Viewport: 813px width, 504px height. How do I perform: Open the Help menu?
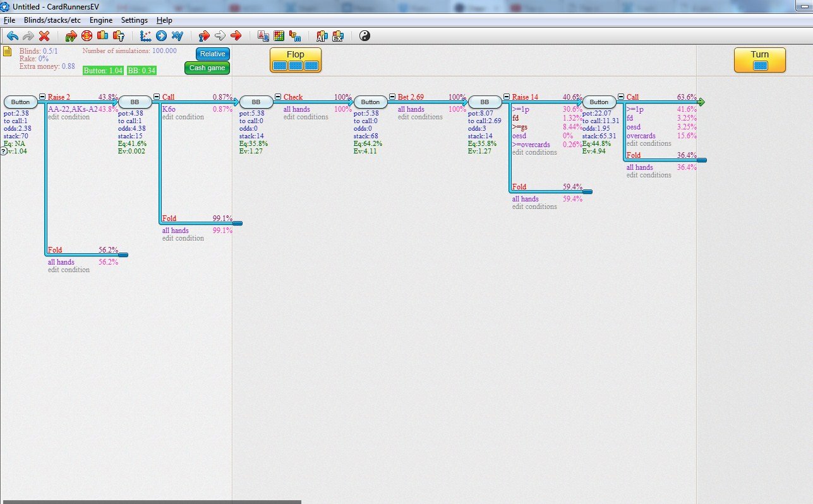point(164,20)
